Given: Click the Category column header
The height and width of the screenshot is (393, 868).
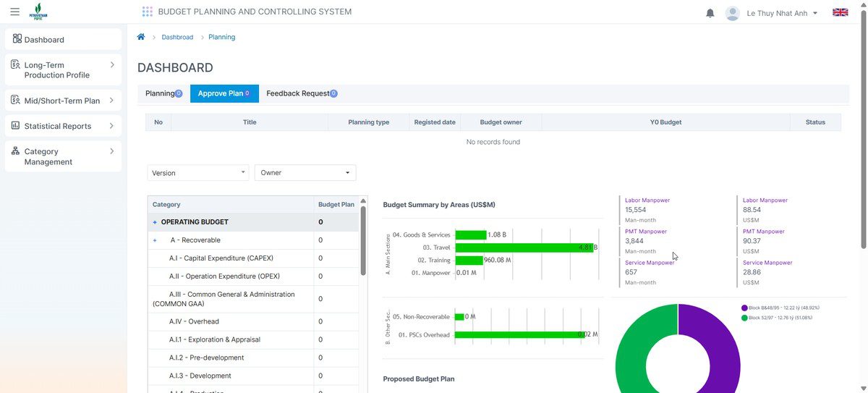Looking at the screenshot, I should click(231, 205).
